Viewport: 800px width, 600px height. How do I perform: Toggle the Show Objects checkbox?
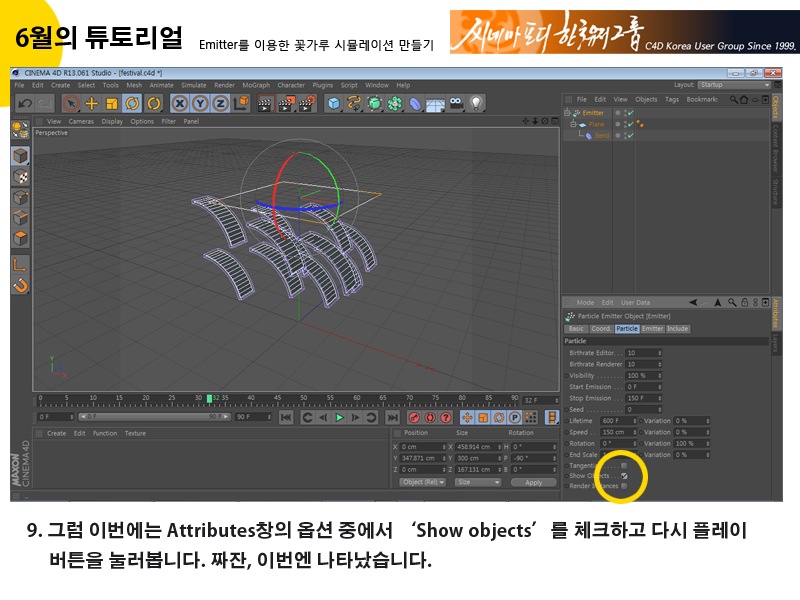pyautogui.click(x=624, y=476)
